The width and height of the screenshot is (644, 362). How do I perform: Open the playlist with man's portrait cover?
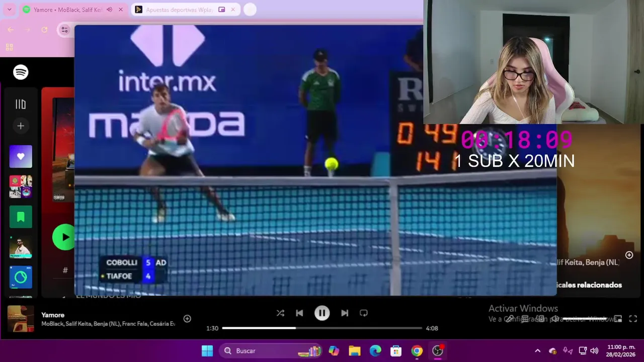point(21,247)
